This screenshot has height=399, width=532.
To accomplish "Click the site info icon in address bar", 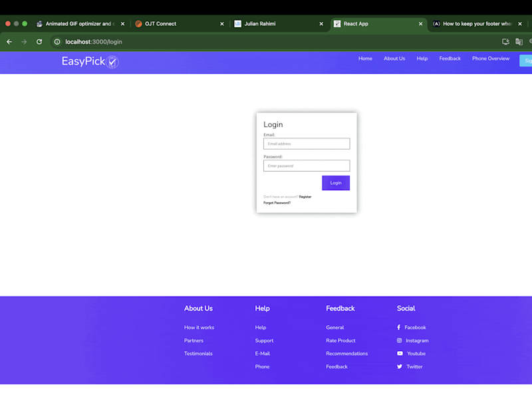I will click(x=57, y=42).
